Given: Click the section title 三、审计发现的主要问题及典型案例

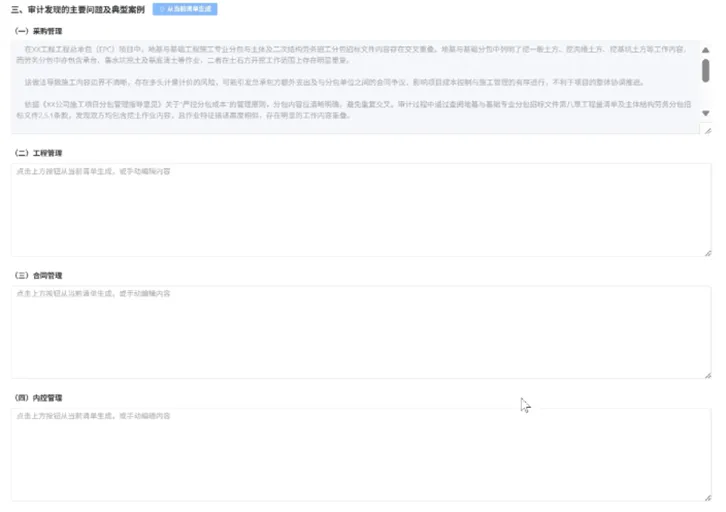Looking at the screenshot, I should (78, 9).
